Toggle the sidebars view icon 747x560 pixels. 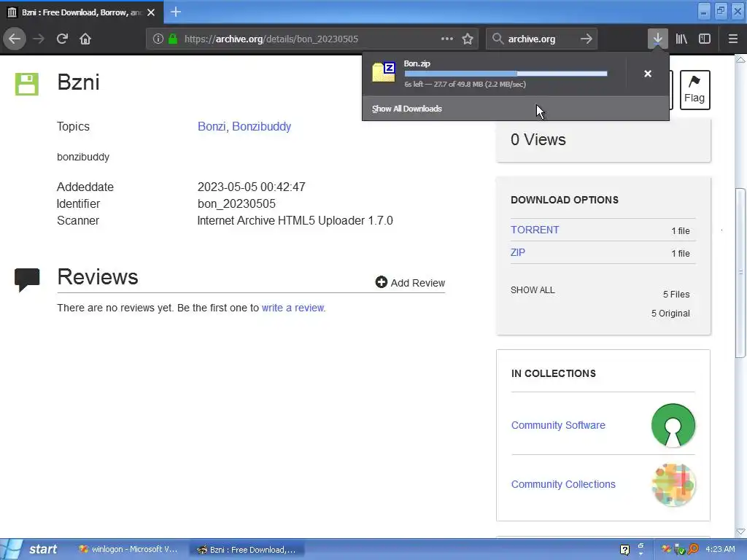pyautogui.click(x=705, y=39)
